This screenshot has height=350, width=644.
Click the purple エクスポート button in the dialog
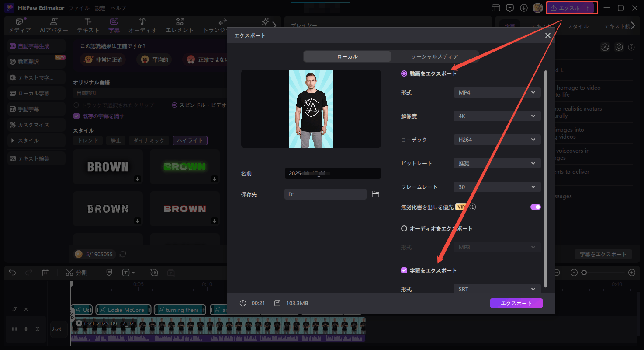point(516,303)
